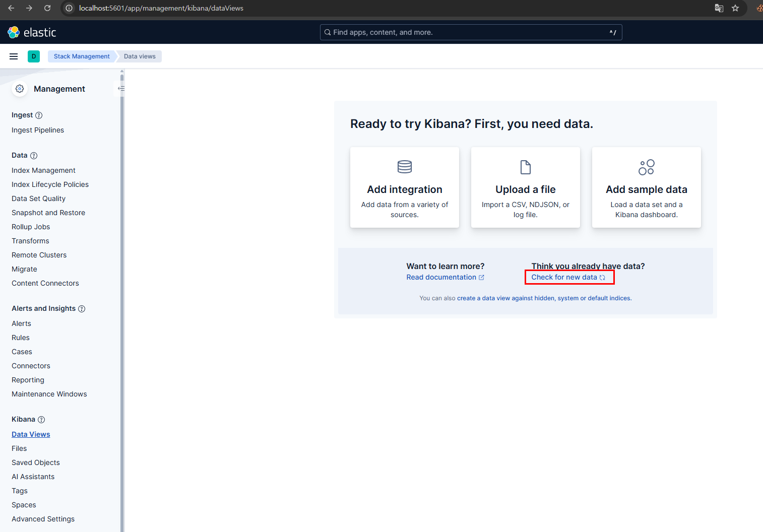The height and width of the screenshot is (532, 763).
Task: Go to Saved Objects
Action: tap(36, 462)
